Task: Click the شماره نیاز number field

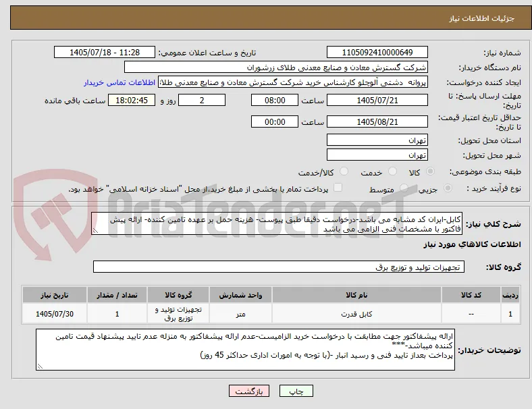Action: click(x=377, y=52)
